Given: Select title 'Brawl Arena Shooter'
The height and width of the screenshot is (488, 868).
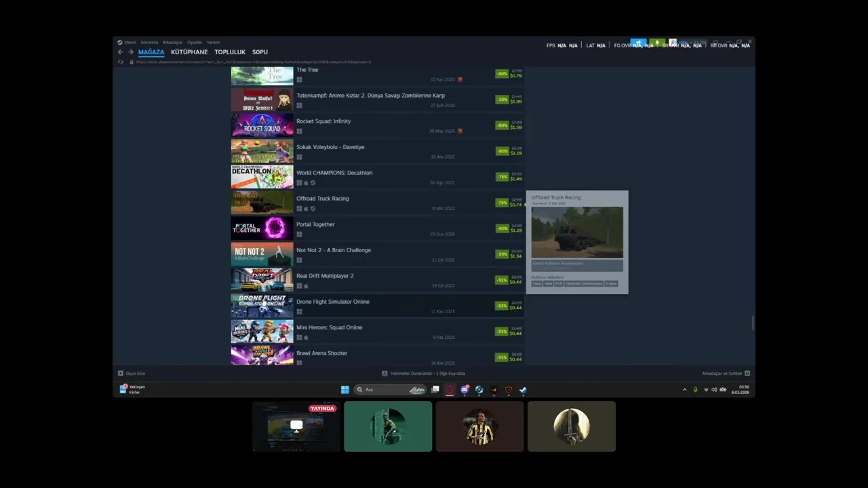Looking at the screenshot, I should pos(321,353).
